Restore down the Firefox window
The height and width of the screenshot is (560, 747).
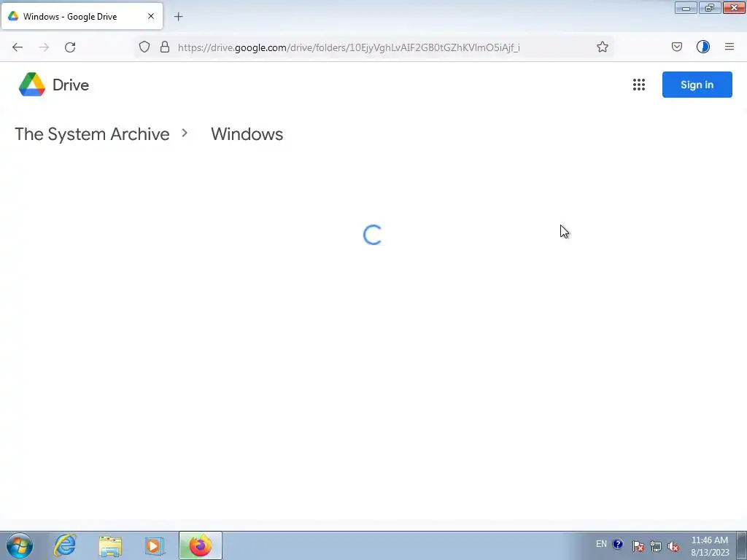tap(710, 7)
